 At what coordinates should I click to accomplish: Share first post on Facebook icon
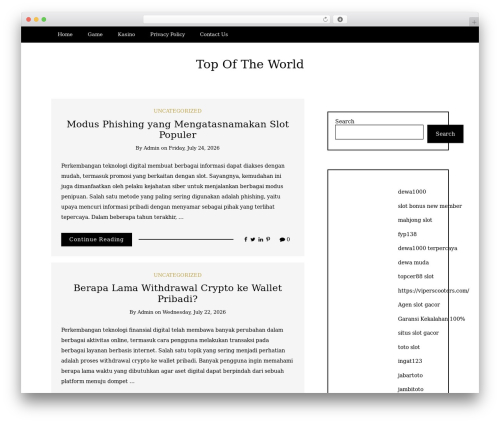click(x=246, y=239)
